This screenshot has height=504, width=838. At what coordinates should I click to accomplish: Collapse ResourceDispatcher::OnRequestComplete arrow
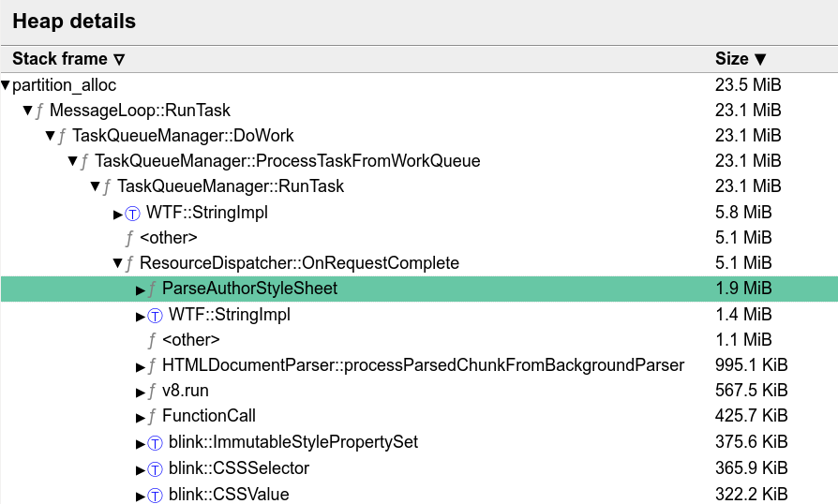(117, 262)
